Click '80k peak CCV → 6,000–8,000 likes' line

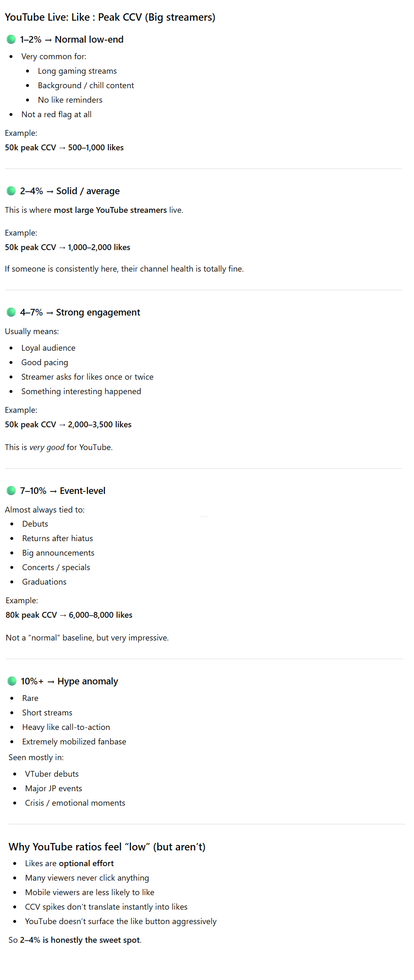click(x=69, y=615)
